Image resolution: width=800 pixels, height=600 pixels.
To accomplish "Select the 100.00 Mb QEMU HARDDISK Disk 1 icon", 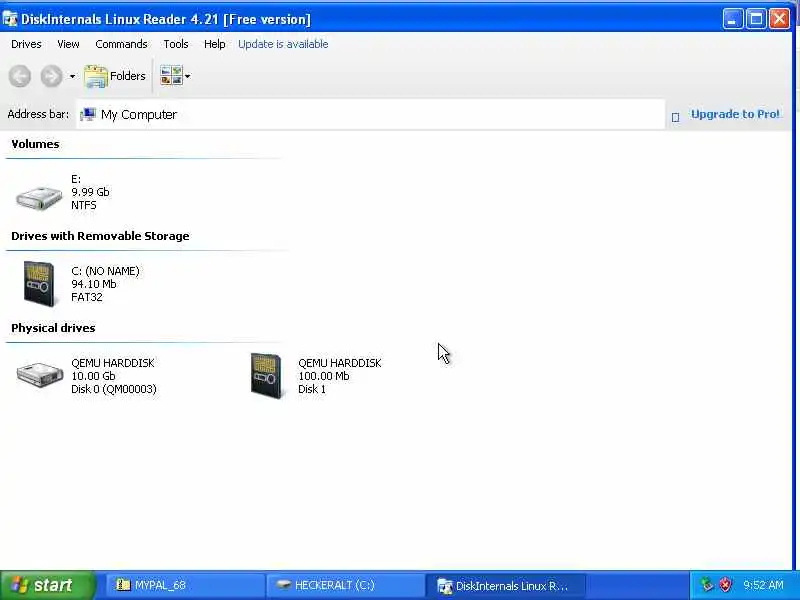I will pyautogui.click(x=266, y=376).
